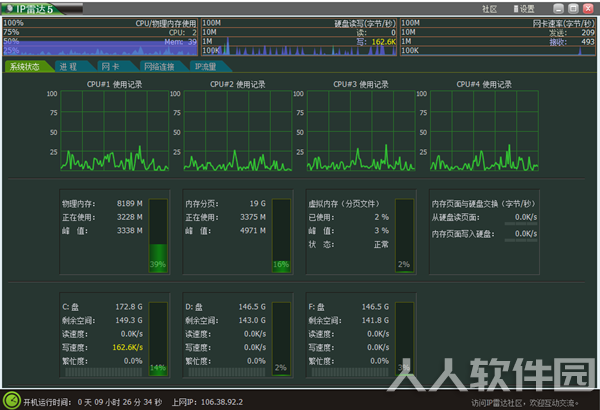Click the C drive 繁忙度 progress bar

pyautogui.click(x=104, y=372)
